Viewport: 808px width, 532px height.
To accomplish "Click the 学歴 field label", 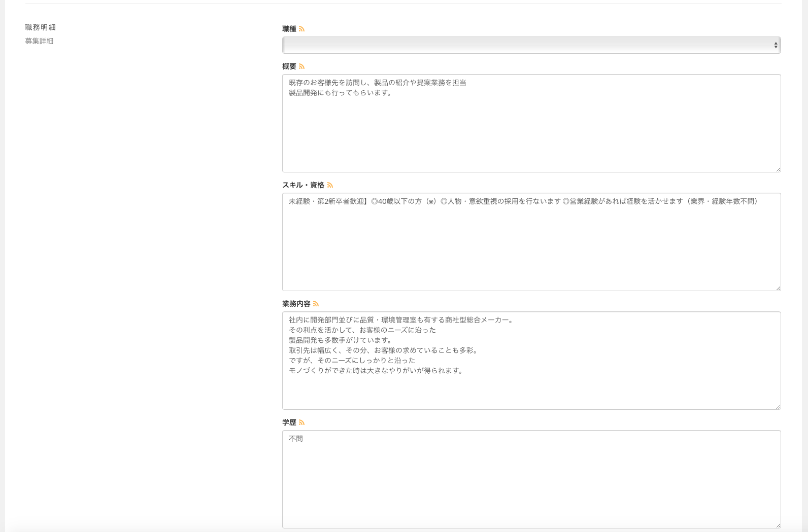I will point(289,422).
